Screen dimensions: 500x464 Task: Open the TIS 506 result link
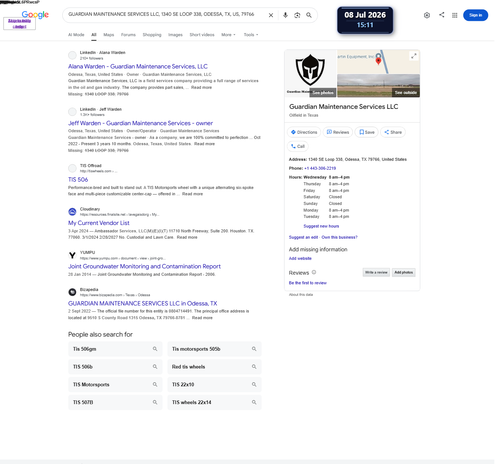(x=78, y=180)
